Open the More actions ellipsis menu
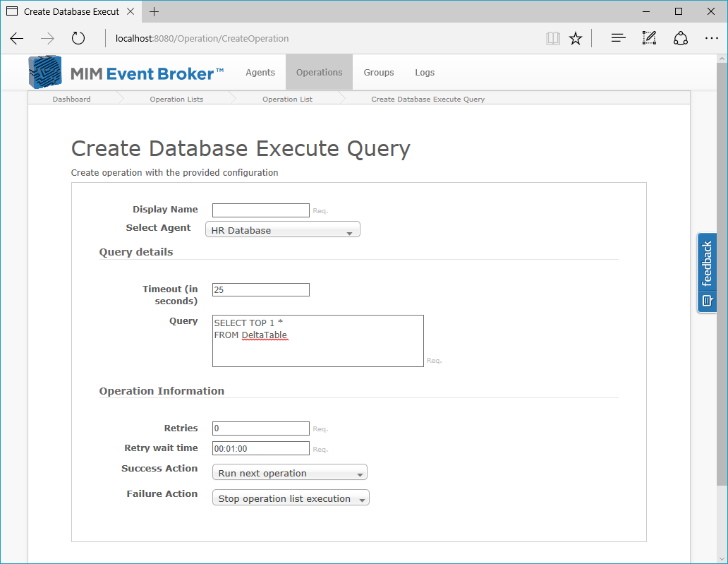The width and height of the screenshot is (728, 564). click(711, 38)
